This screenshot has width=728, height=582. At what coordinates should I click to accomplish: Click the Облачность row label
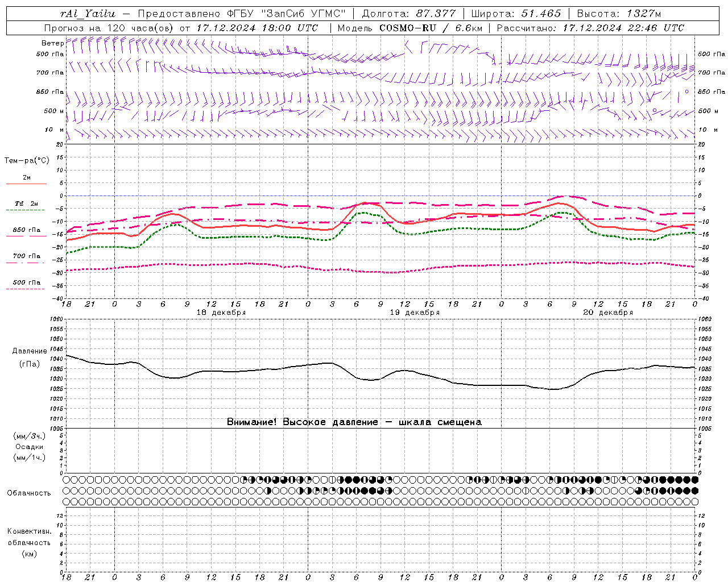coord(29,493)
